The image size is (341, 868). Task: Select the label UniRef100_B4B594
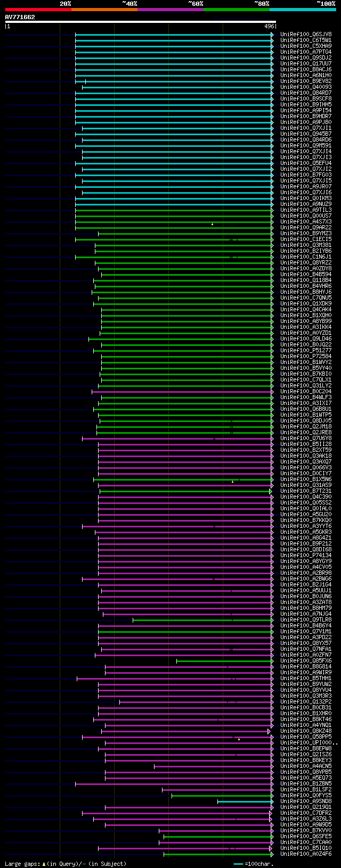pyautogui.click(x=306, y=274)
